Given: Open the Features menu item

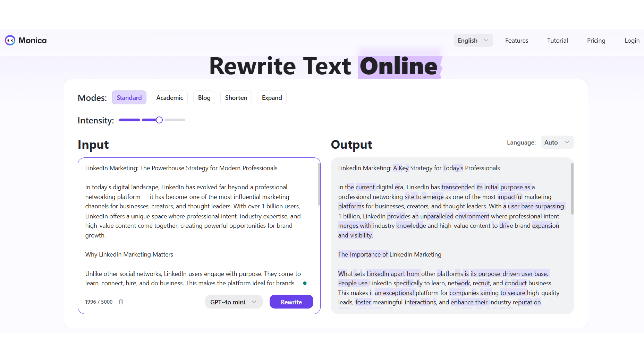Looking at the screenshot, I should pos(517,40).
